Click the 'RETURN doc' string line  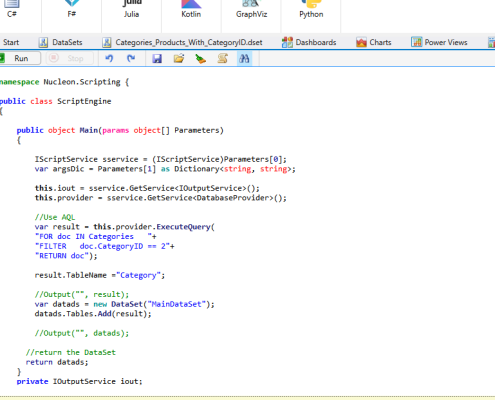[66, 256]
